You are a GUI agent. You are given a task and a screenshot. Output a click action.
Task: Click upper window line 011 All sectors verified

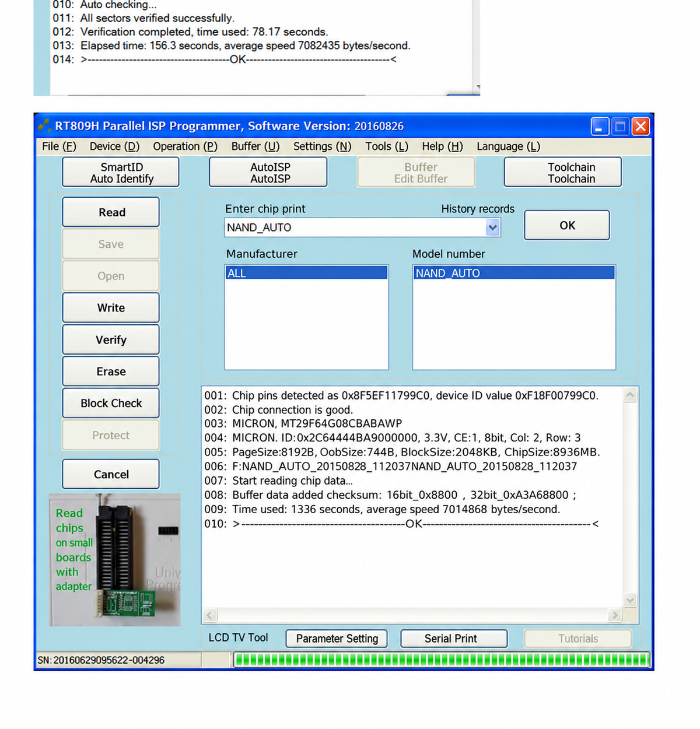[143, 18]
